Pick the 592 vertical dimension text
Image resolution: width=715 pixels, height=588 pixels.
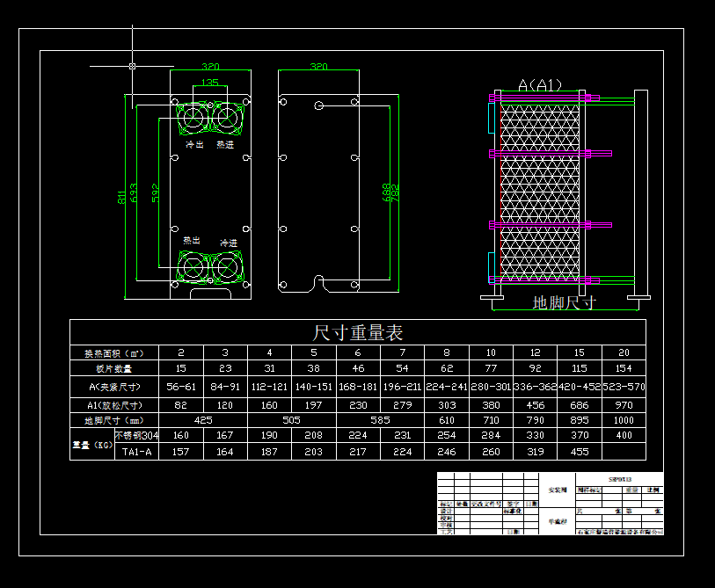(x=155, y=192)
